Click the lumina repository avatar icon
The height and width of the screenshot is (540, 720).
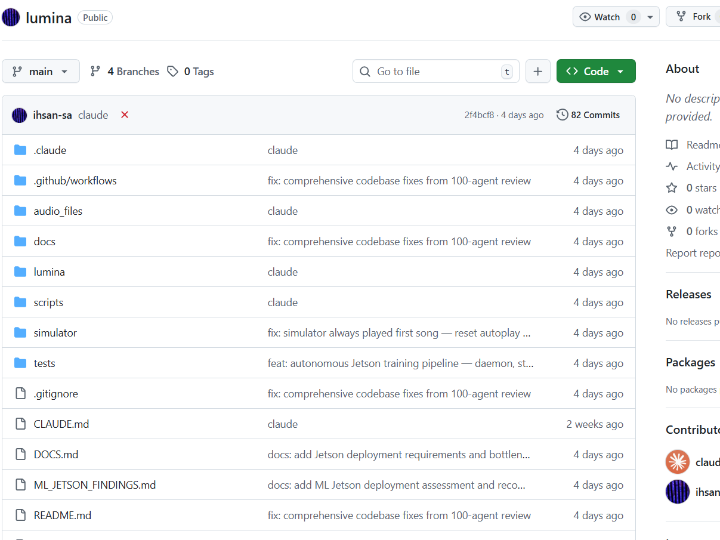coord(11,17)
